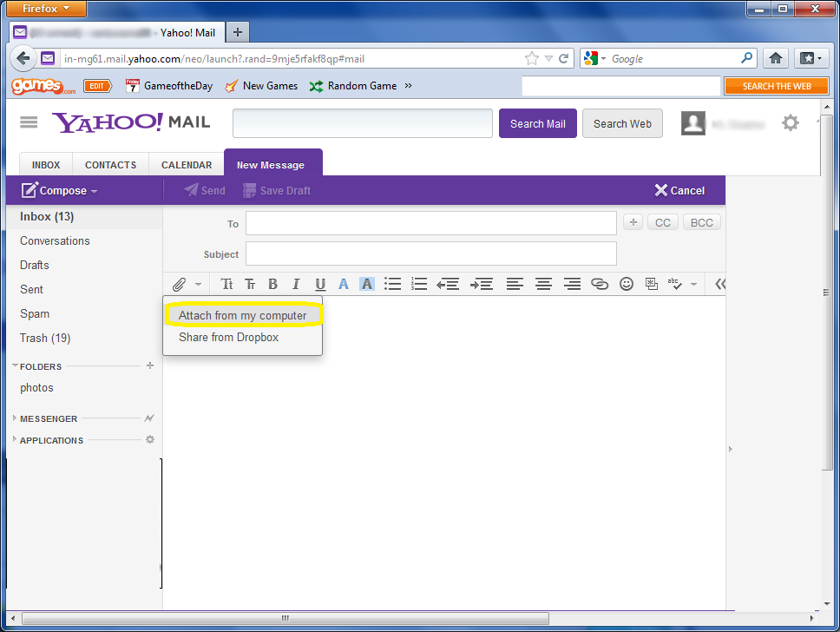Run the spell check tool
This screenshot has height=632, width=840.
click(675, 284)
